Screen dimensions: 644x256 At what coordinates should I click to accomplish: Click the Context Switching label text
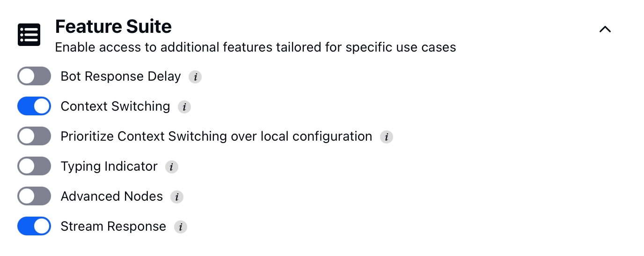tap(116, 106)
